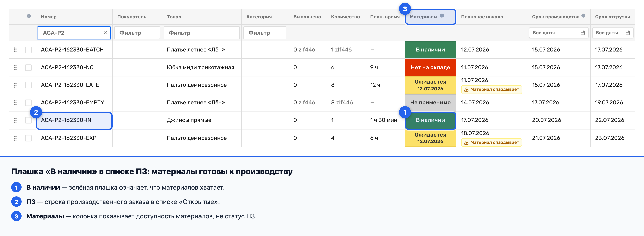644x236 pixels.
Task: Sort by the Выполнено column header
Action: click(307, 17)
